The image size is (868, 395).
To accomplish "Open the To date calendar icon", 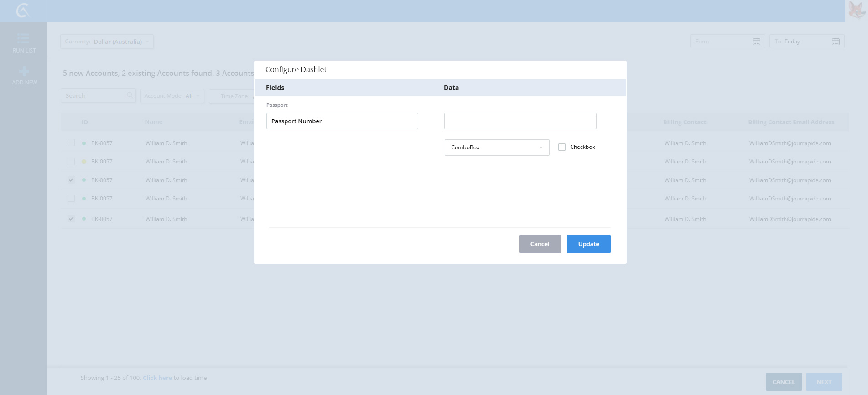I will [836, 42].
